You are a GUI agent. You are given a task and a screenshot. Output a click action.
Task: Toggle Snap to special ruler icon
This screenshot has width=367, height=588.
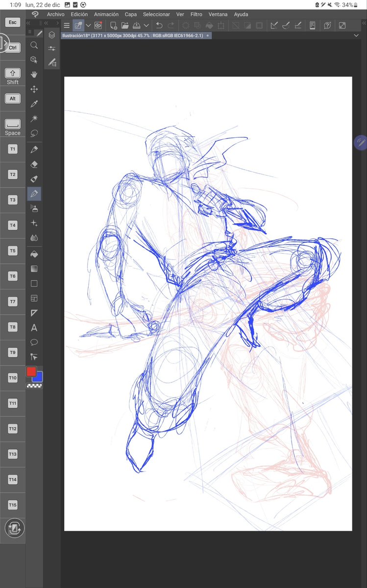pos(286,26)
